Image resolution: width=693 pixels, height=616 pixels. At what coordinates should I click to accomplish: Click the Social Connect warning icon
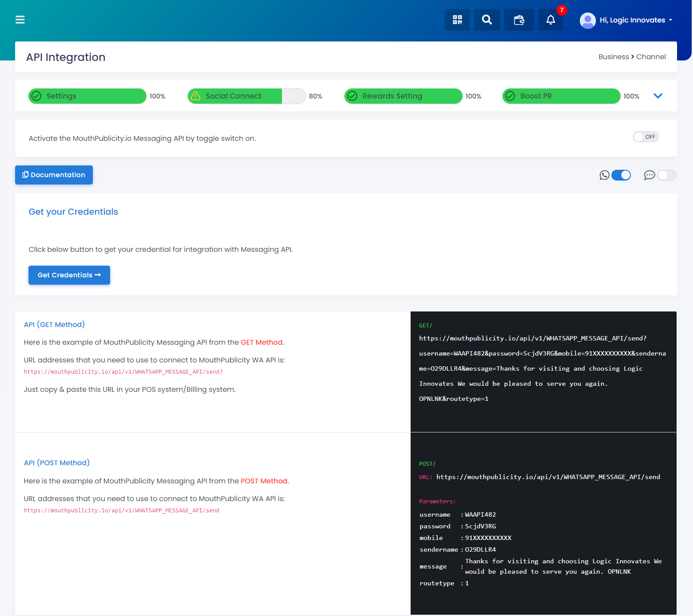(x=196, y=96)
